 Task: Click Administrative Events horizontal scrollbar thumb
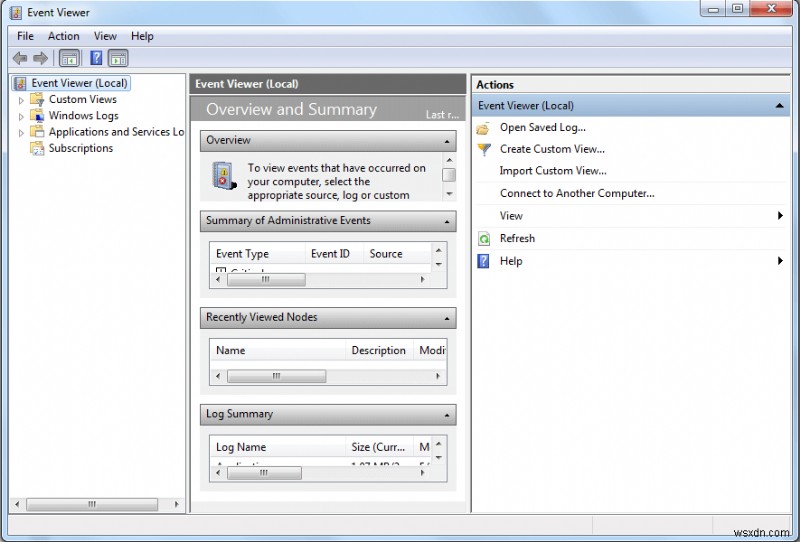266,280
